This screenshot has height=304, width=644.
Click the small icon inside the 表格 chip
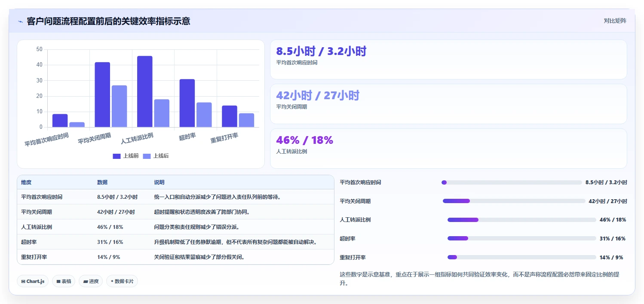tap(58, 282)
